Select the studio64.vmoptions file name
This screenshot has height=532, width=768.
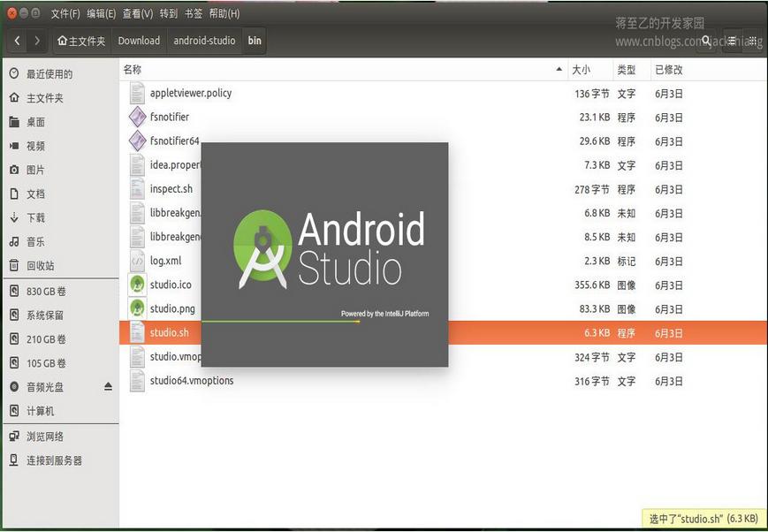192,381
